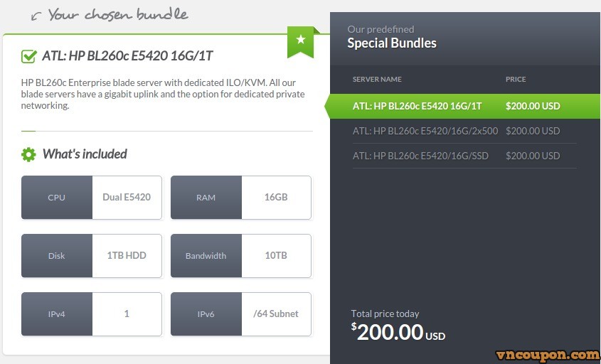Click the PRICE column header
This screenshot has width=601, height=364.
click(x=516, y=80)
